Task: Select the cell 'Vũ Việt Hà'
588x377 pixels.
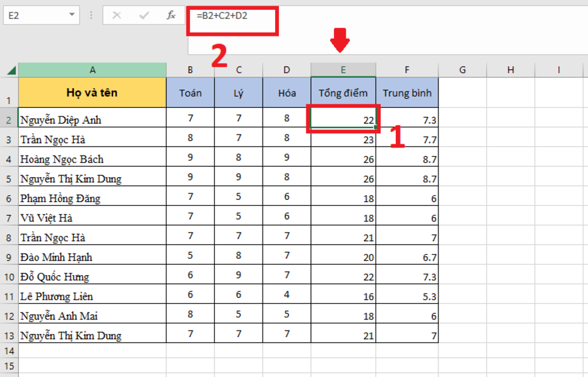Action: pos(92,216)
